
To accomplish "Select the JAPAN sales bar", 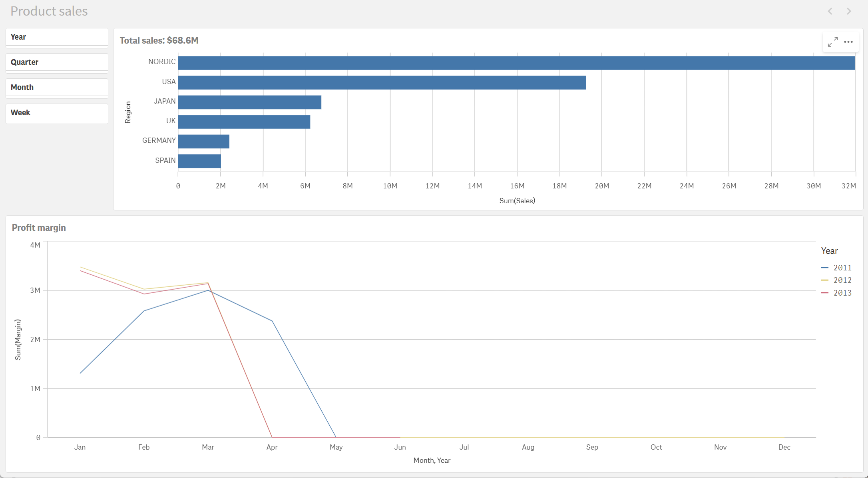I will point(250,102).
